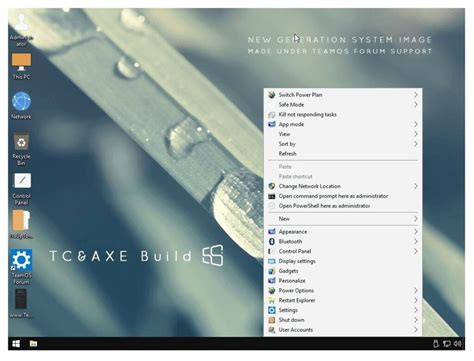Click the User Accounts icon in menu

272,330
